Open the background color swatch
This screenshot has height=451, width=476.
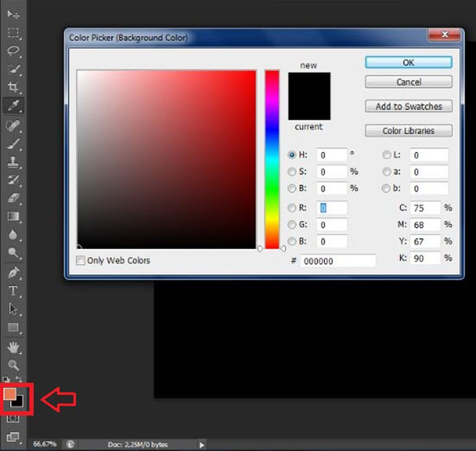[x=19, y=403]
